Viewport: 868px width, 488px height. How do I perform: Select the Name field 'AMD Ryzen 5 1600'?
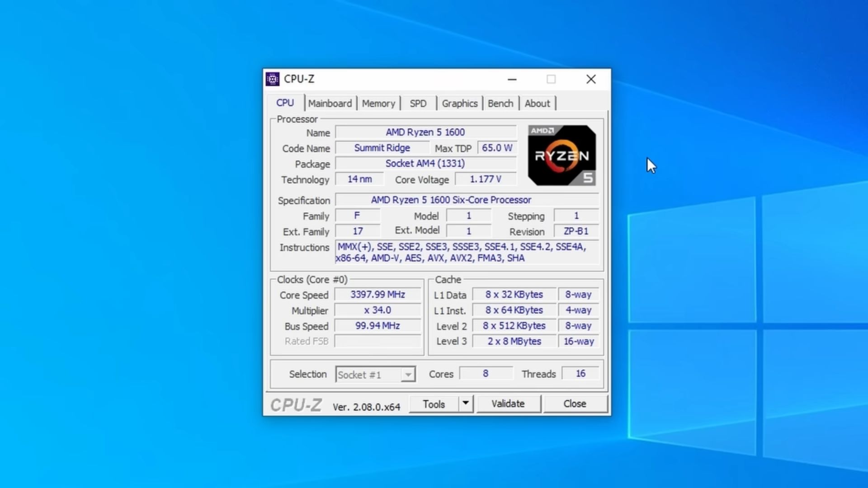[425, 132]
